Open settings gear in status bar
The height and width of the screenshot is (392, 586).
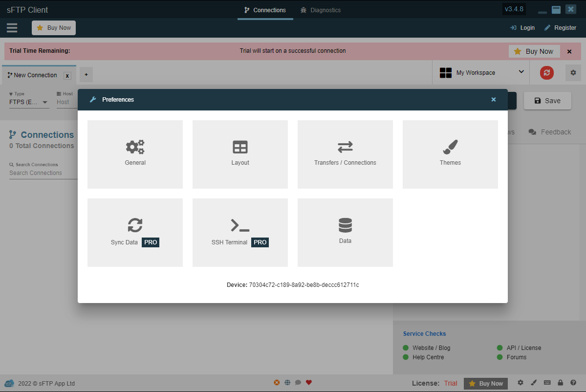(520, 383)
